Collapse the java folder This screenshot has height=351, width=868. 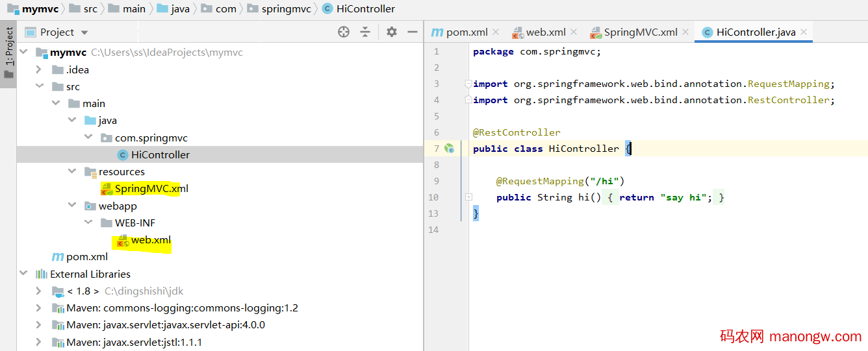pos(72,120)
